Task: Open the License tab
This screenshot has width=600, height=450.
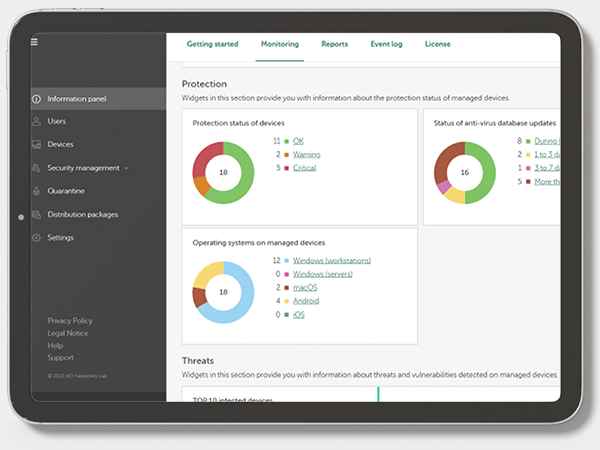Action: pos(437,44)
